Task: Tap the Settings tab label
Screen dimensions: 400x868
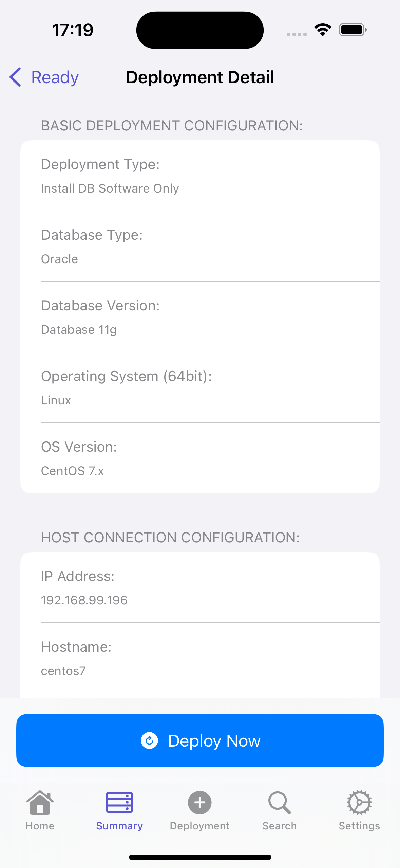Action: click(359, 826)
